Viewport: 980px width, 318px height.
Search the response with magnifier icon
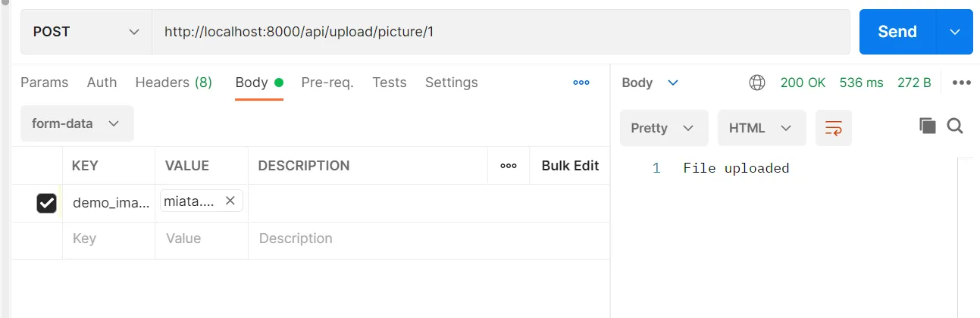click(x=955, y=126)
